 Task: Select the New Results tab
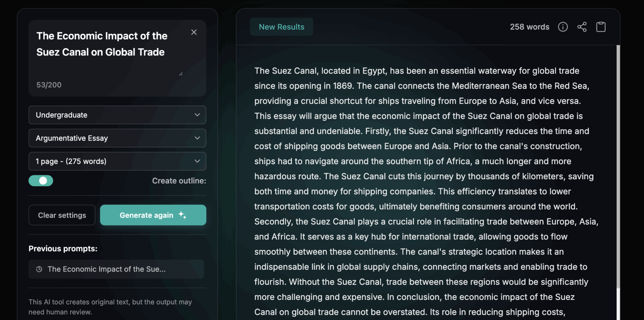click(281, 27)
